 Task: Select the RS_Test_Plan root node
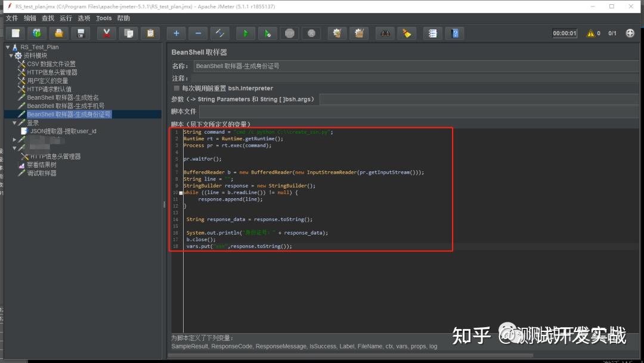(x=39, y=47)
